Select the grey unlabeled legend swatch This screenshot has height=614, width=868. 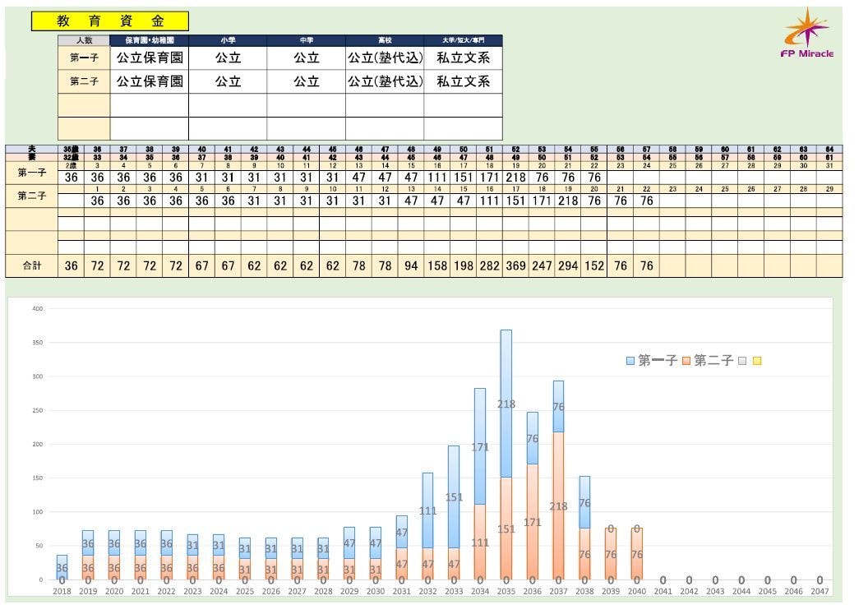742,361
